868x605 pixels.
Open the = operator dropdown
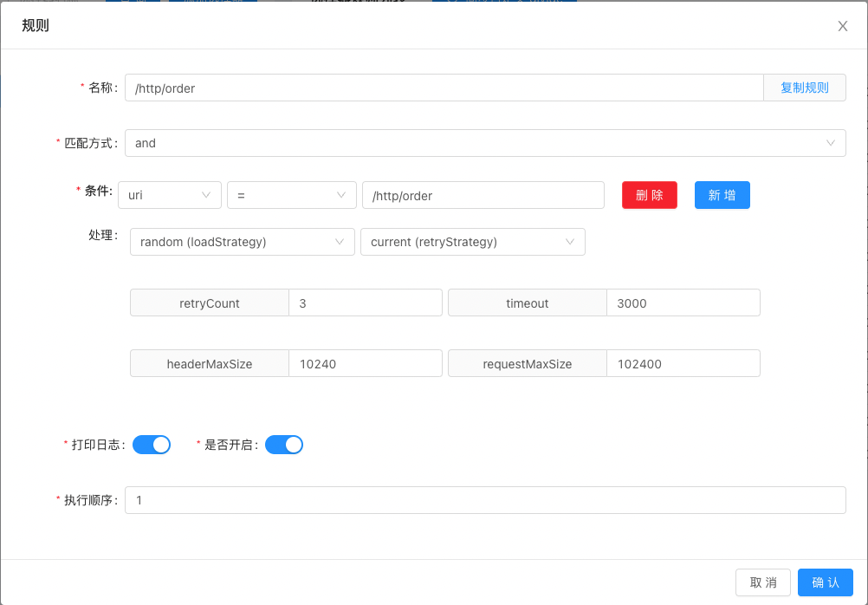pos(291,195)
